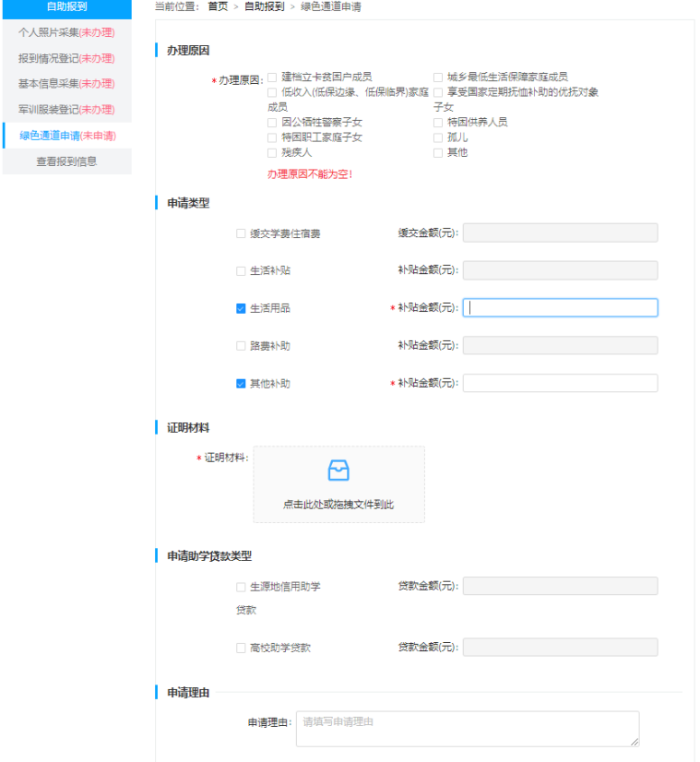The image size is (700, 762).
Task: Click the 申请理由 text area
Action: click(x=467, y=728)
